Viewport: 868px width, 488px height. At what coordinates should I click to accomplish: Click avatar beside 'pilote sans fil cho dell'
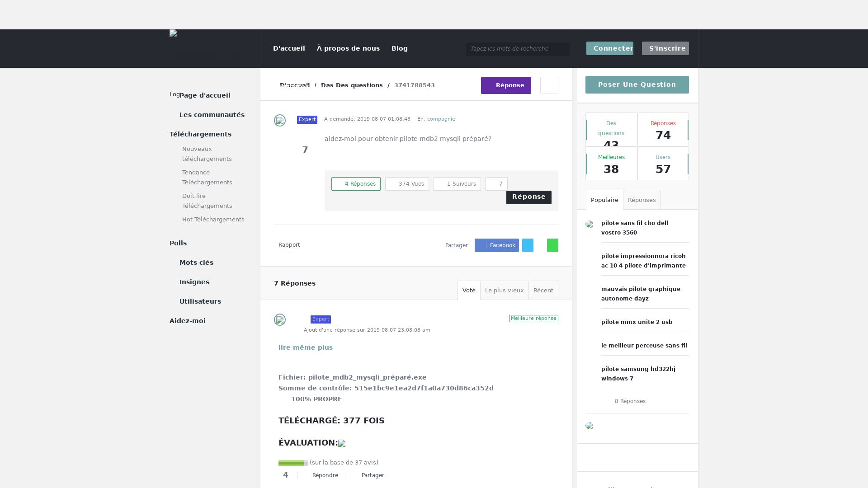pyautogui.click(x=589, y=224)
